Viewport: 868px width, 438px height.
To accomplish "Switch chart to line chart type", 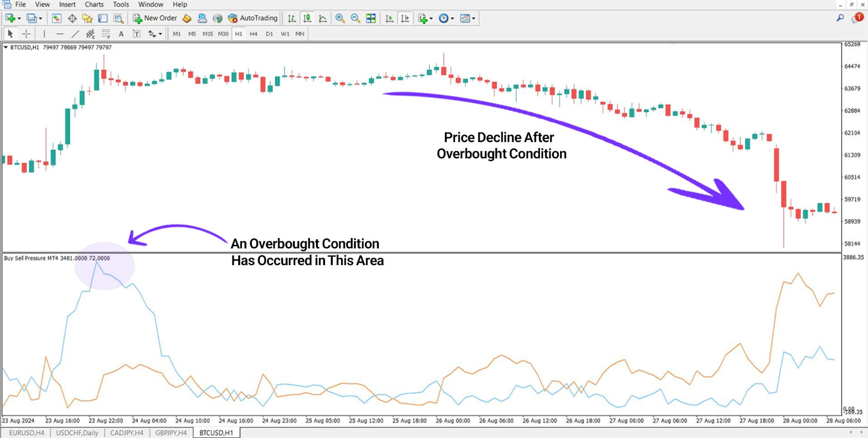I will coord(322,18).
